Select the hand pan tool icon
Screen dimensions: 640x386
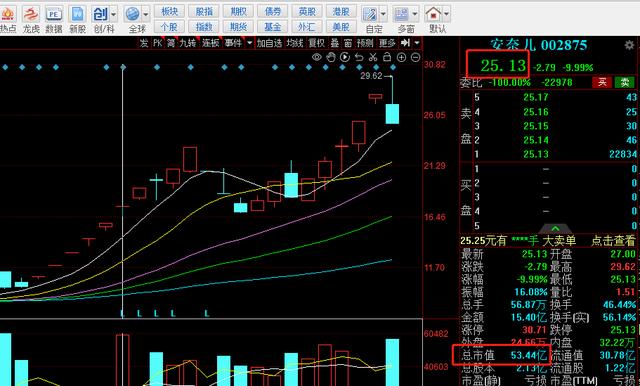(331, 58)
